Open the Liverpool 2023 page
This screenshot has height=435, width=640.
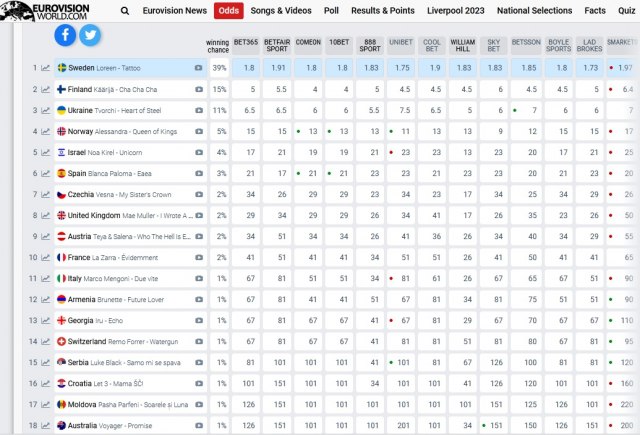tap(456, 10)
